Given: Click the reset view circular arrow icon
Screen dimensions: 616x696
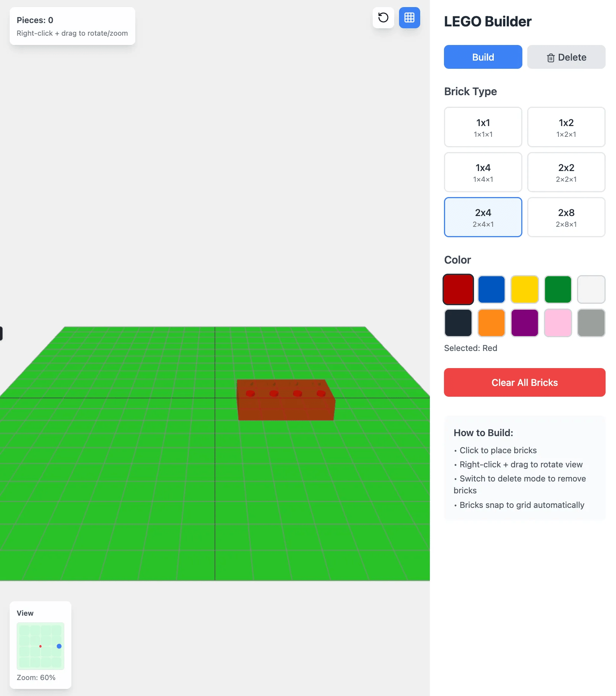Looking at the screenshot, I should point(383,17).
